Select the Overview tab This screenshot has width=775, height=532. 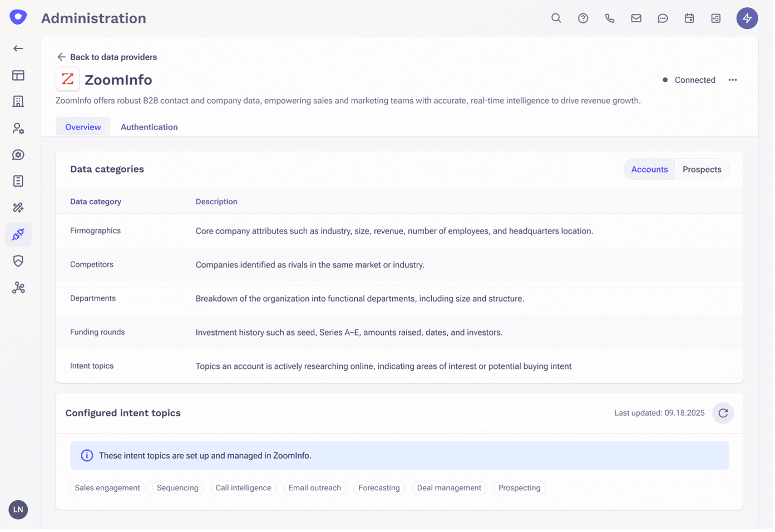[83, 126]
